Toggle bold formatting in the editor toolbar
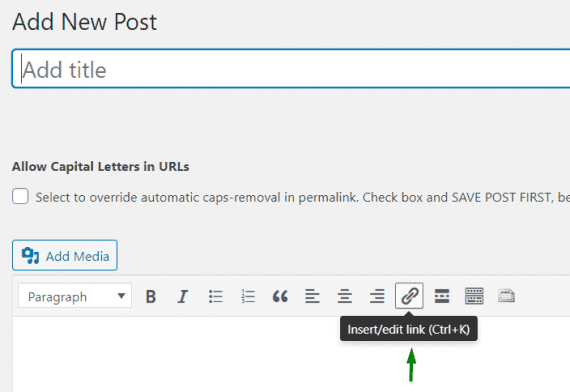Screen dimensions: 570x392 151,296
